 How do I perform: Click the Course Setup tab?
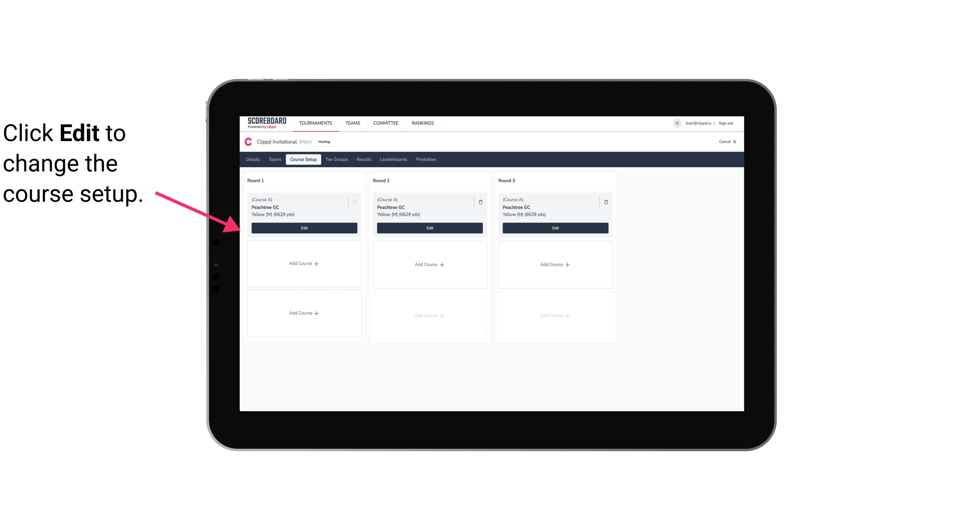point(303,159)
